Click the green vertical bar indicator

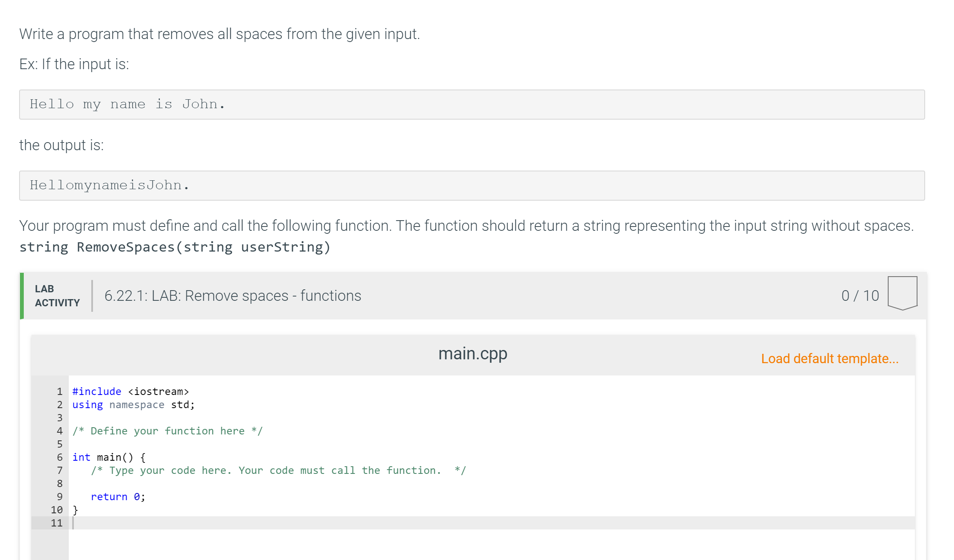22,295
